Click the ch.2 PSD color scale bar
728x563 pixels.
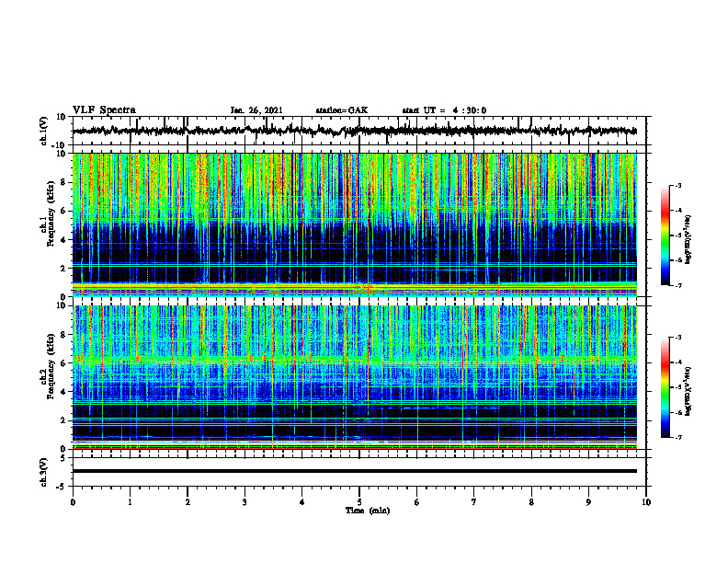(665, 387)
